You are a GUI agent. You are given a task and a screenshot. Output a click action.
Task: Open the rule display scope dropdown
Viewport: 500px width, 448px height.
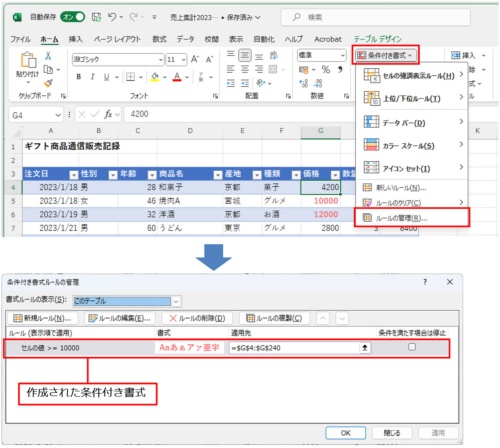(x=176, y=301)
